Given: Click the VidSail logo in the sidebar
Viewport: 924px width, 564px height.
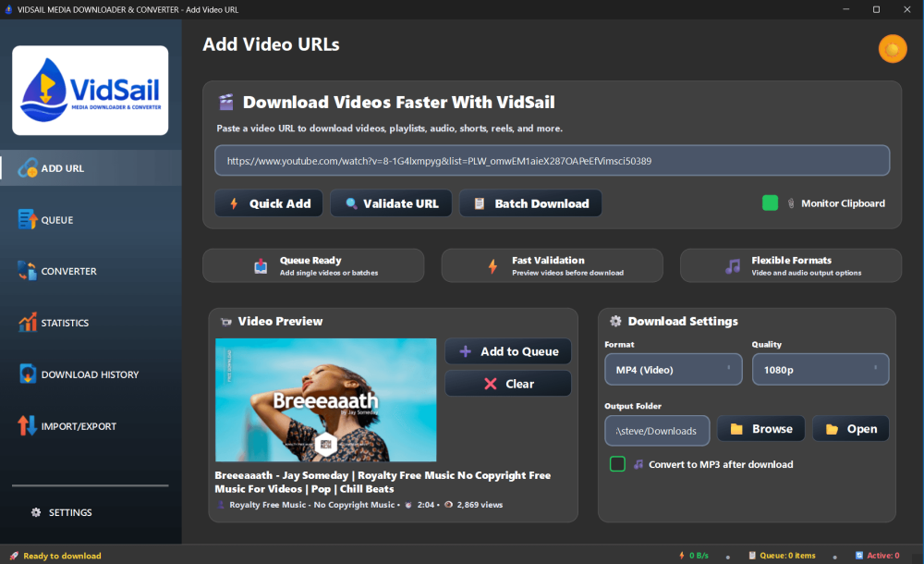Looking at the screenshot, I should pyautogui.click(x=91, y=91).
